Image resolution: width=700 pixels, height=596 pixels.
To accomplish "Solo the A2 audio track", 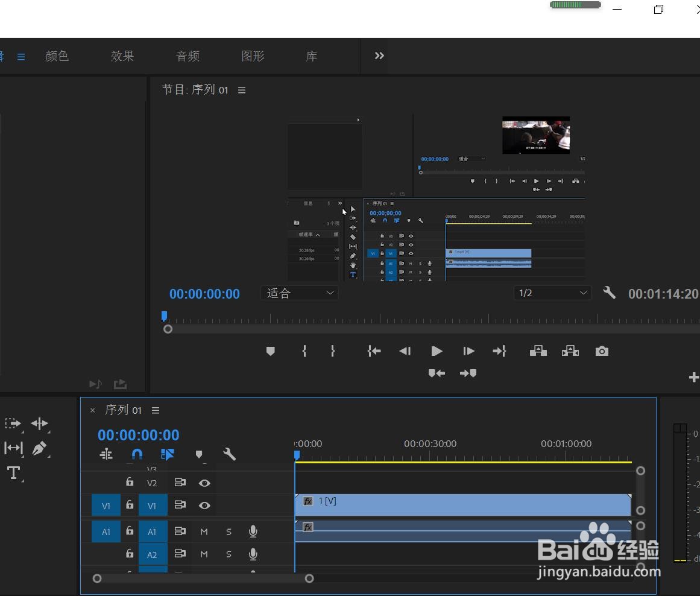I will coord(229,554).
